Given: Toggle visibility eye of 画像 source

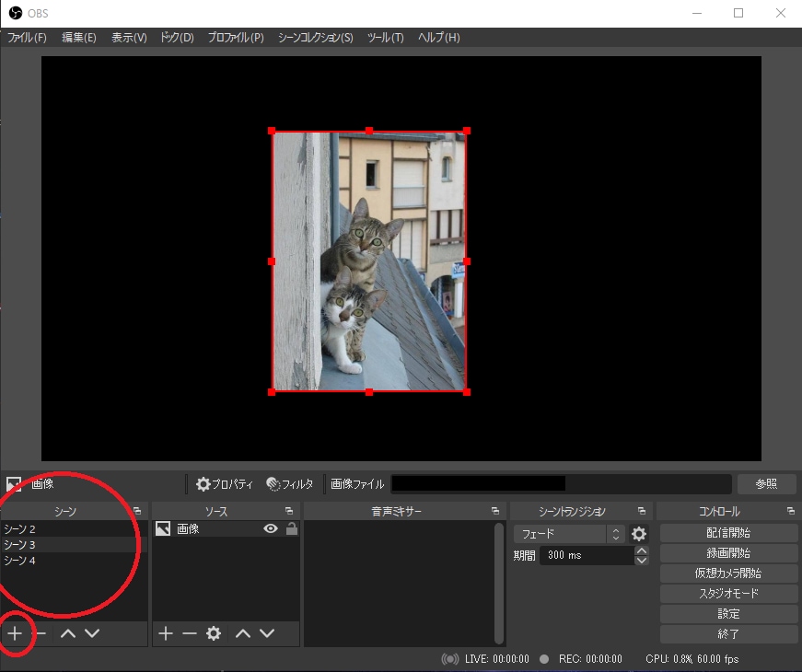Looking at the screenshot, I should (x=271, y=528).
